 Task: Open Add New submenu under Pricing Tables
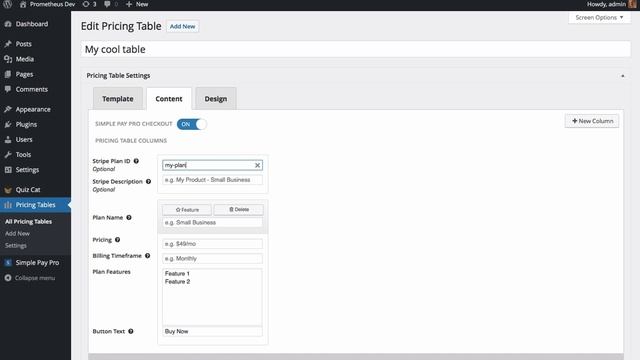[17, 233]
